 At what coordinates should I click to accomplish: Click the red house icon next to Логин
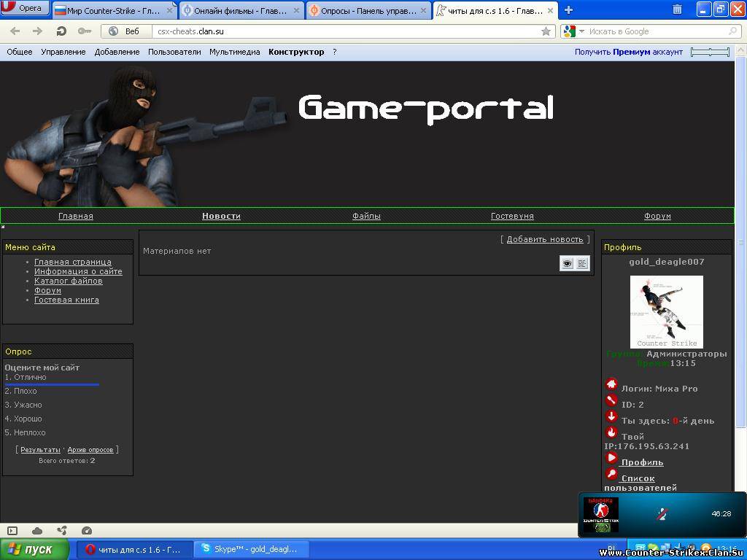[x=611, y=384]
